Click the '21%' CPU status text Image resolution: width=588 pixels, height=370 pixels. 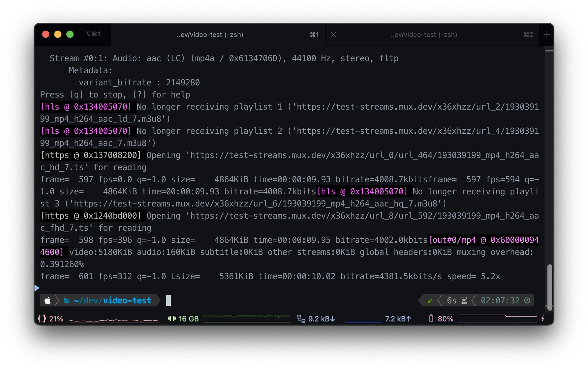56,319
